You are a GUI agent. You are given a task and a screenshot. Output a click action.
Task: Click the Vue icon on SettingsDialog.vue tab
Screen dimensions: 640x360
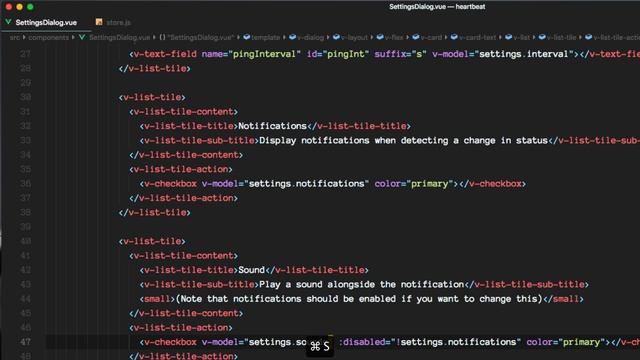click(8, 22)
